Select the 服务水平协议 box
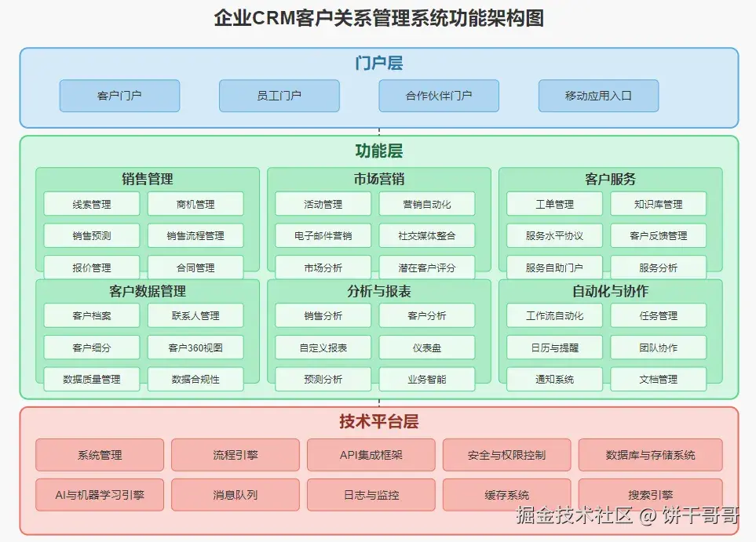The width and height of the screenshot is (756, 542). click(x=554, y=235)
